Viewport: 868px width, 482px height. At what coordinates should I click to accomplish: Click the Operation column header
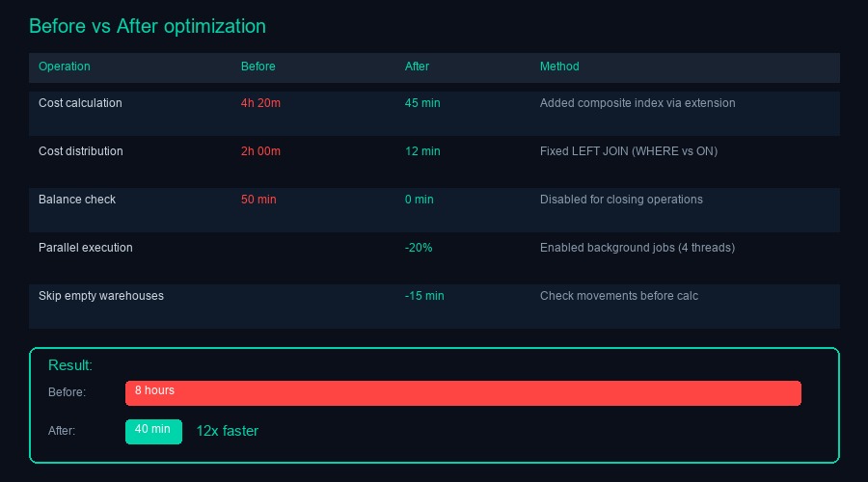click(x=65, y=67)
